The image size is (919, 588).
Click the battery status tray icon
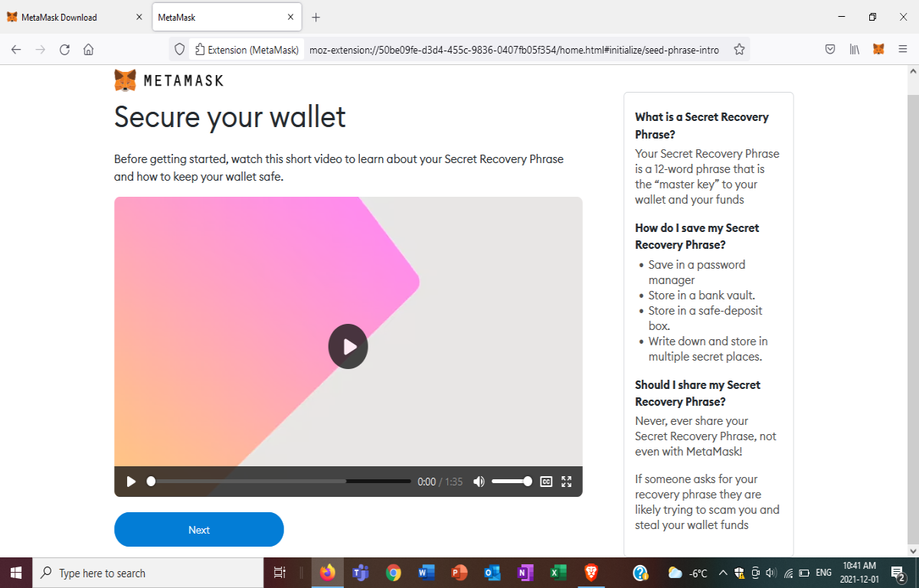(x=804, y=573)
